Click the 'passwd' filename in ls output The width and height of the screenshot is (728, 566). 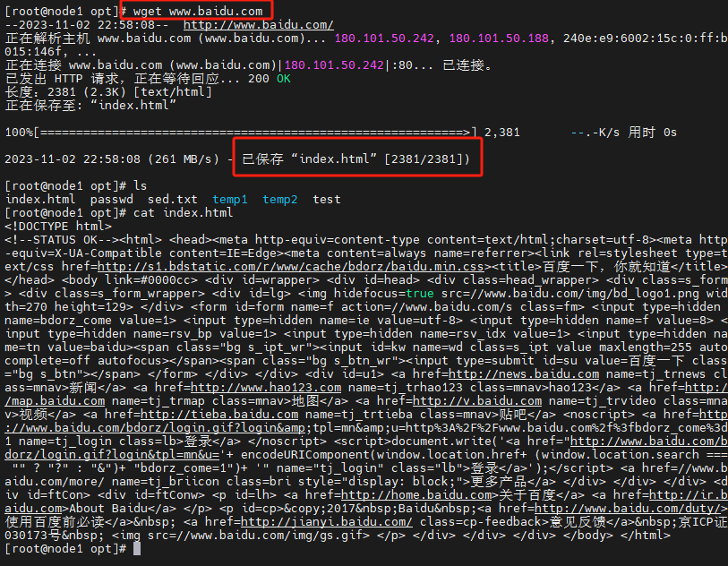click(x=111, y=199)
